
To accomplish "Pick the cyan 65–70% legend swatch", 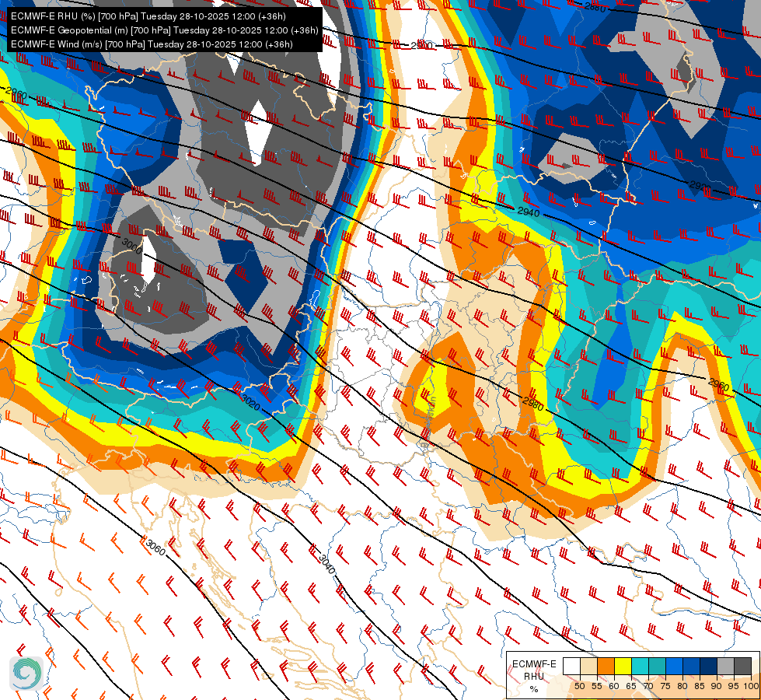I will click(x=640, y=666).
